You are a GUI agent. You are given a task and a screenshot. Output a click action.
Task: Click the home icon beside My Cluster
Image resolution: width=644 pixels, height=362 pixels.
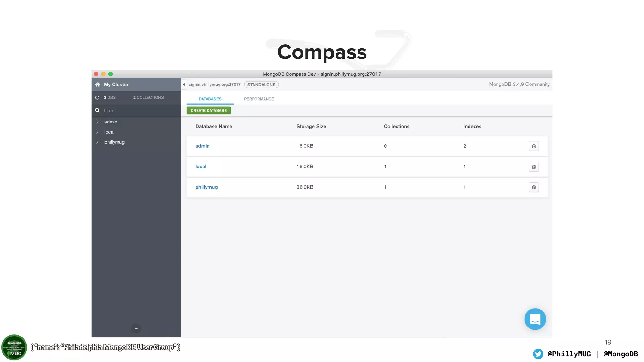pyautogui.click(x=97, y=85)
